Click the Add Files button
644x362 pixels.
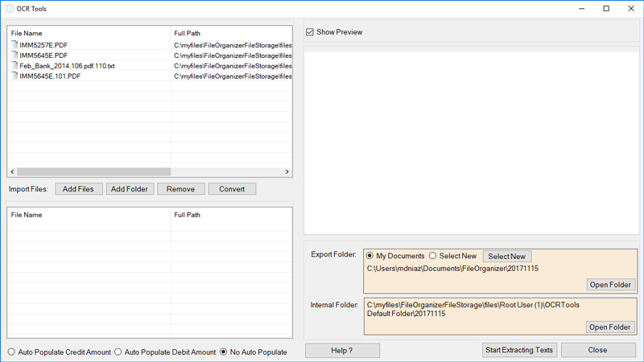pyautogui.click(x=78, y=189)
